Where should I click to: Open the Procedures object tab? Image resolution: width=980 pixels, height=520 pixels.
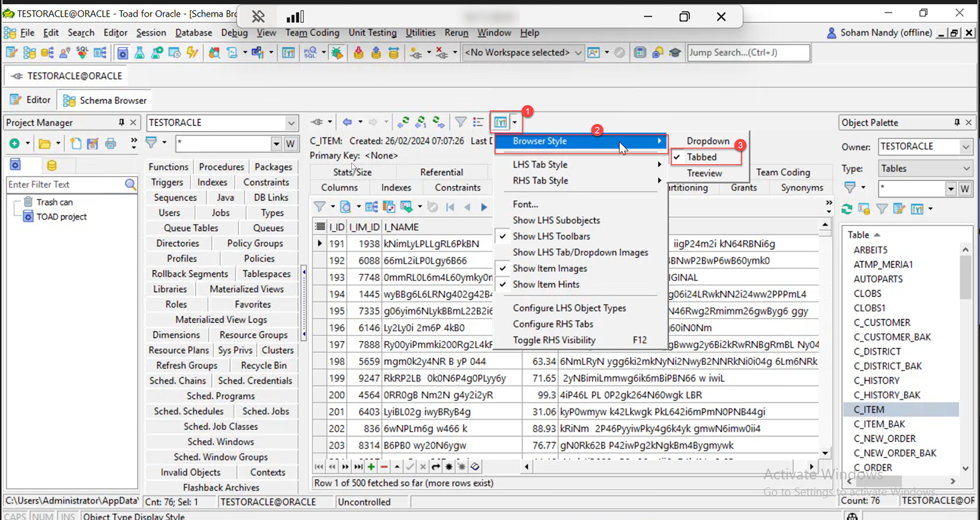222,167
